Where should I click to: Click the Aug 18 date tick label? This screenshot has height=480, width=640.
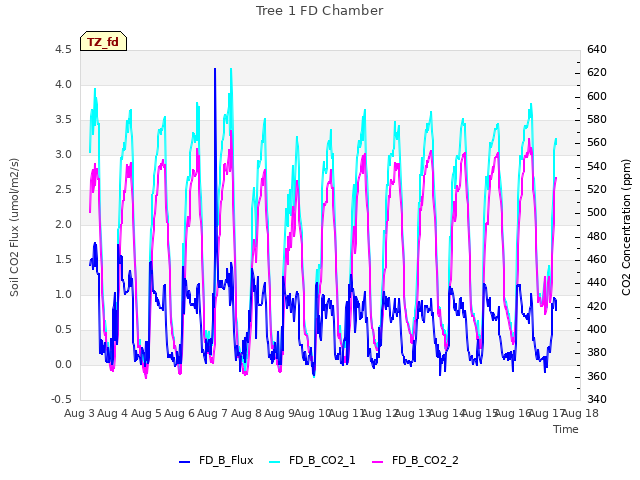(x=580, y=413)
